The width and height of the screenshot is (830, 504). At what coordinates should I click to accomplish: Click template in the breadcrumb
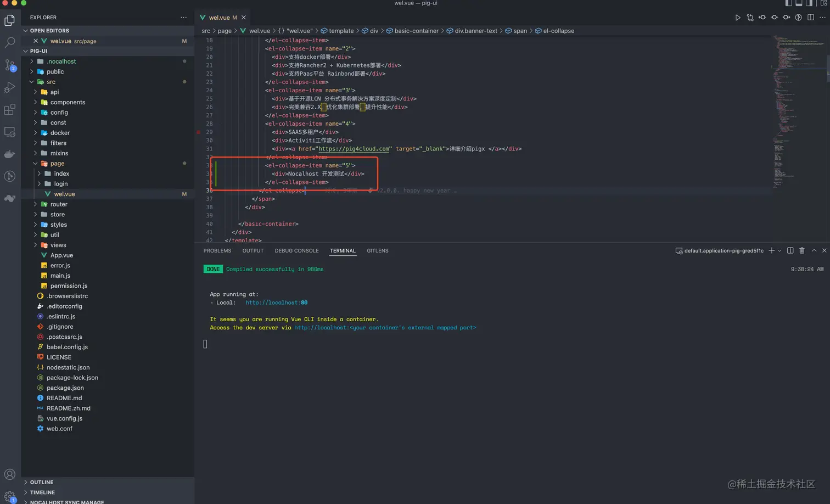[341, 31]
